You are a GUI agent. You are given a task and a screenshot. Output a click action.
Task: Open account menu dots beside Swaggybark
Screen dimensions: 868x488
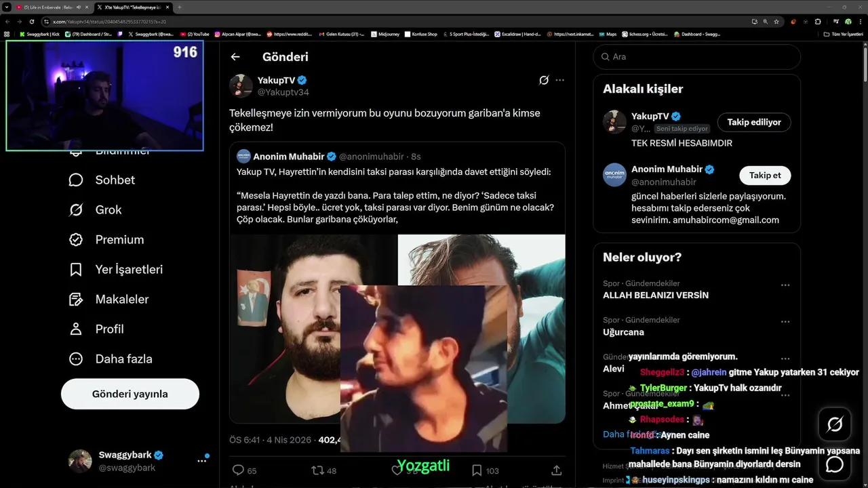click(201, 461)
